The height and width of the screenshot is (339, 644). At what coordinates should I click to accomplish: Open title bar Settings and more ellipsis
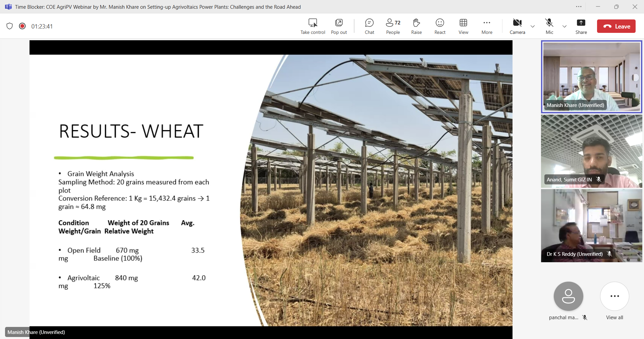579,7
